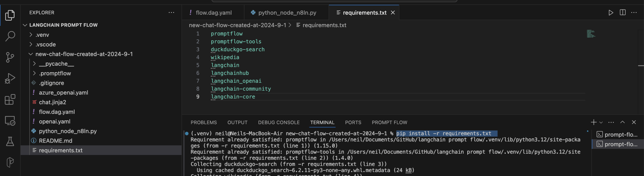Split the editor to the right
The height and width of the screenshot is (176, 644).
click(622, 13)
